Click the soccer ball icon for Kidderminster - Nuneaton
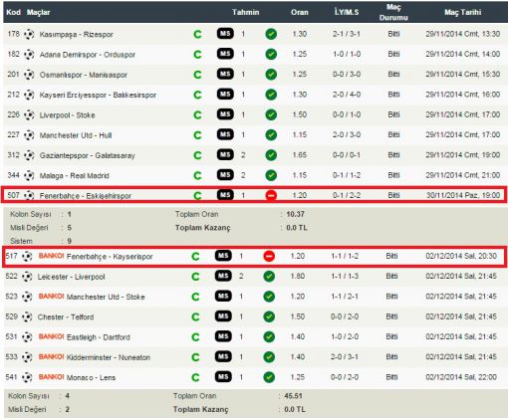 pos(27,357)
